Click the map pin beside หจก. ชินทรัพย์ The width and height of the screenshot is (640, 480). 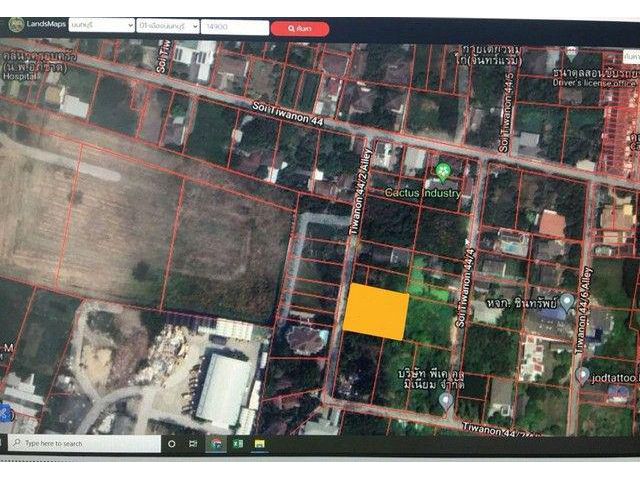tap(567, 302)
